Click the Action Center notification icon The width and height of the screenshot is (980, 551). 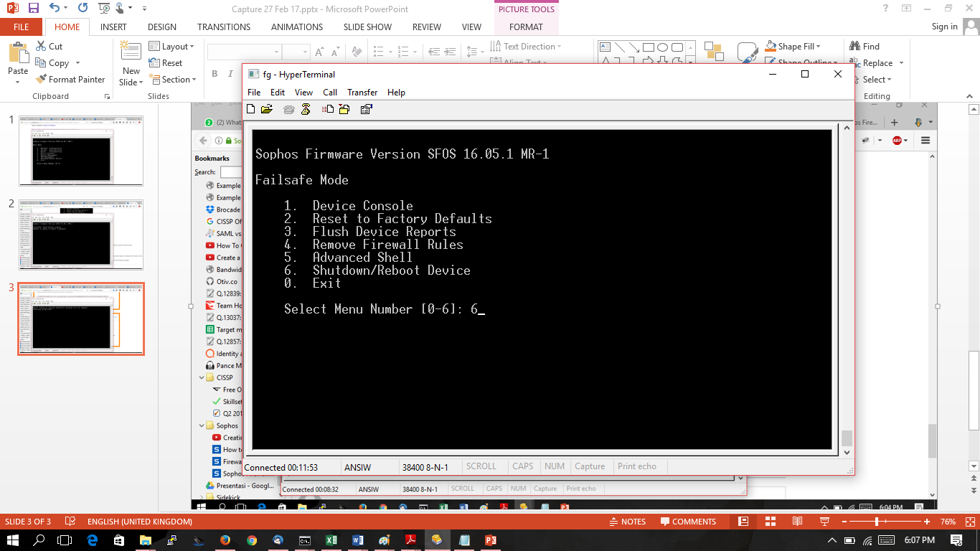pos(956,540)
